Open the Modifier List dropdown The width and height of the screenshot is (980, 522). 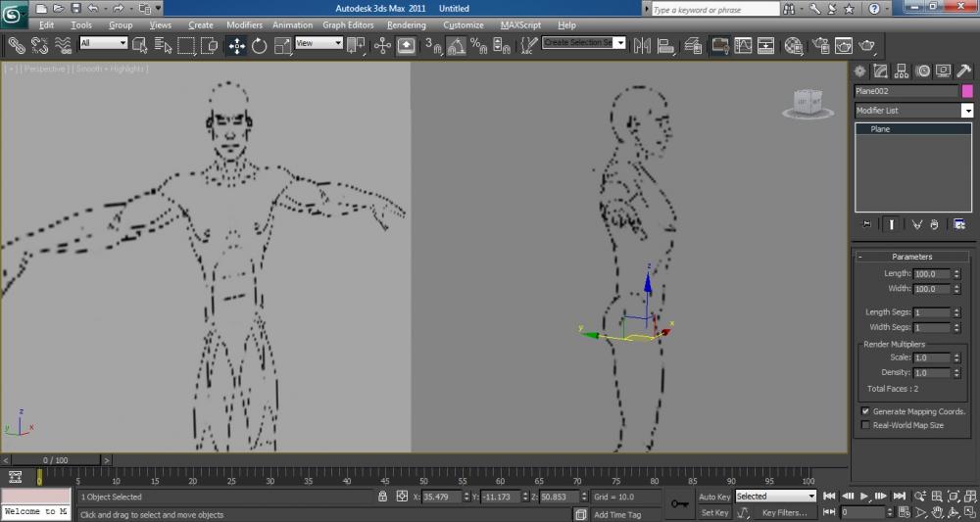966,111
